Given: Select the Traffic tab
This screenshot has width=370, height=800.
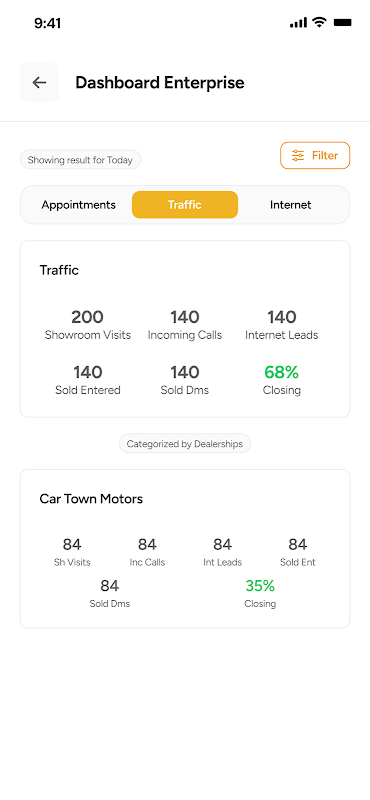Looking at the screenshot, I should coord(185,205).
